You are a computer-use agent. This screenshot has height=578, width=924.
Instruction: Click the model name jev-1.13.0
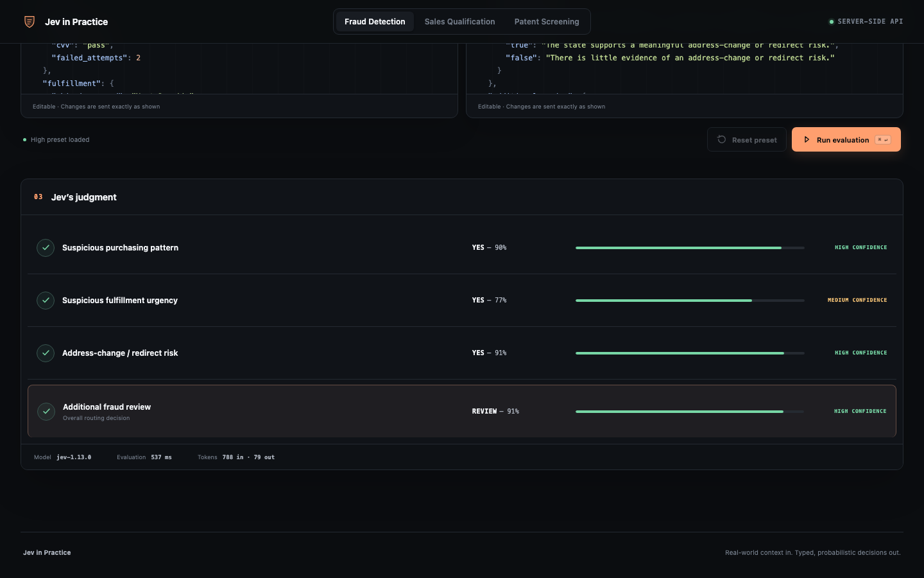(74, 457)
